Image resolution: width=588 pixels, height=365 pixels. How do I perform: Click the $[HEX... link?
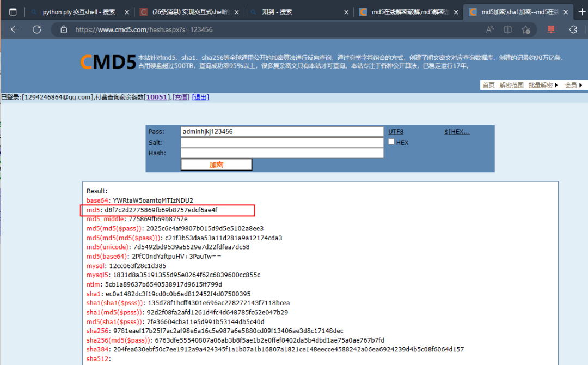click(457, 132)
